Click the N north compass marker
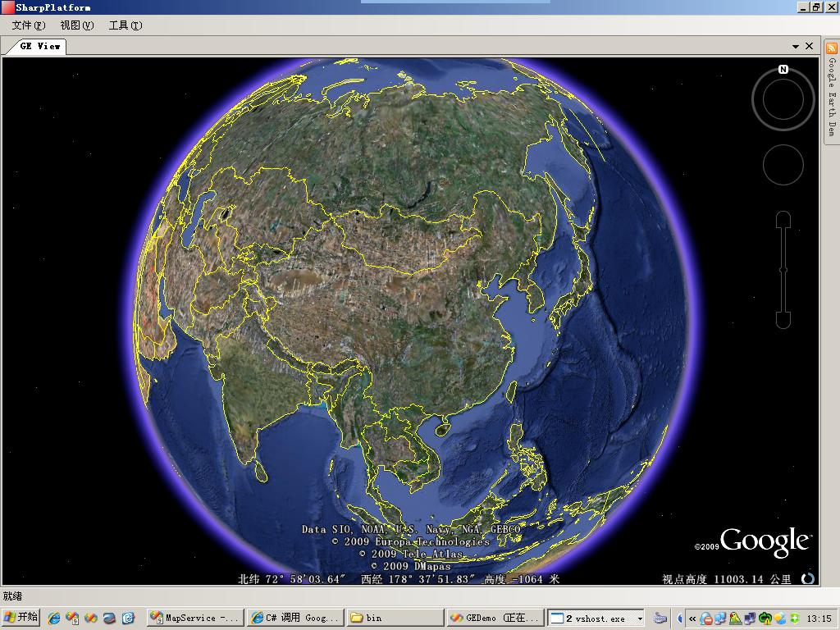This screenshot has height=630, width=840. click(783, 69)
